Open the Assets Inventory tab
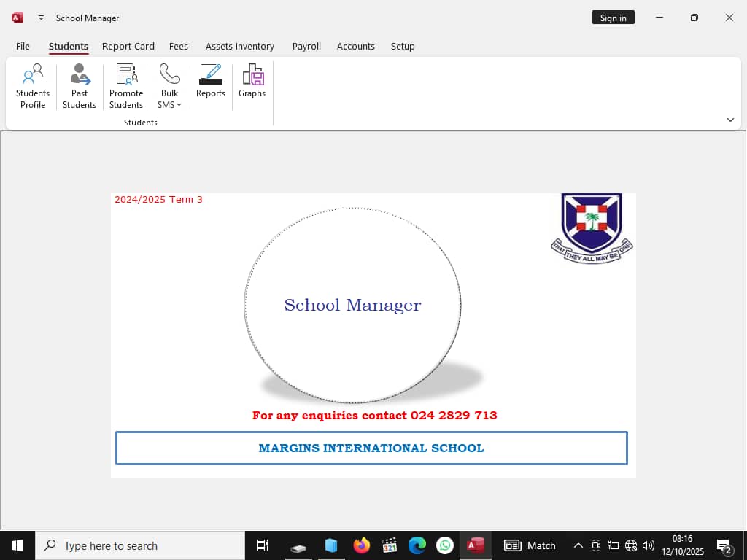Image resolution: width=747 pixels, height=560 pixels. tap(240, 46)
